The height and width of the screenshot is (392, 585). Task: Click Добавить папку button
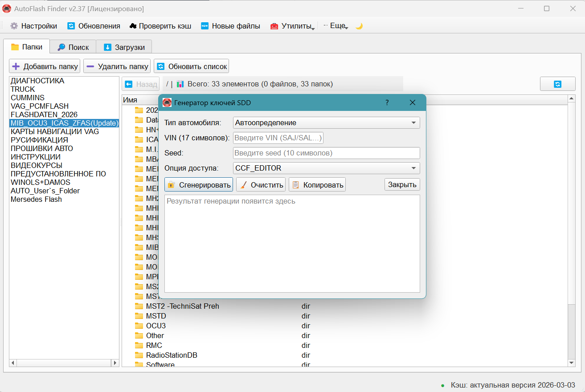[45, 66]
